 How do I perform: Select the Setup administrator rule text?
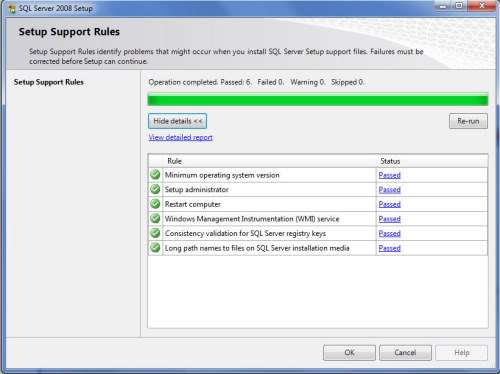pyautogui.click(x=197, y=190)
